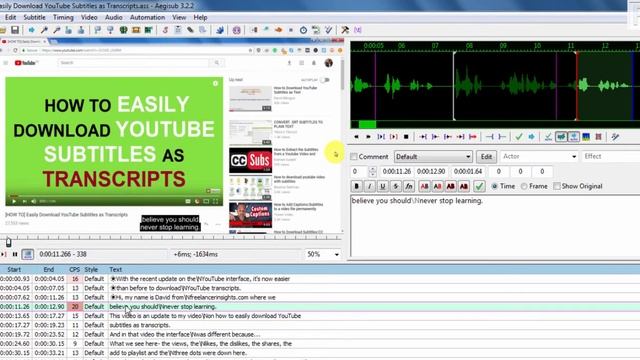This screenshot has height=360, width=640.
Task: Toggle auto scroll of the audio display
Action: tap(573, 137)
